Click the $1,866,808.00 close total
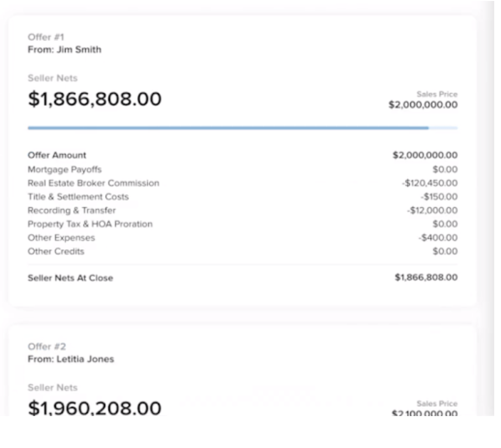 (x=426, y=277)
